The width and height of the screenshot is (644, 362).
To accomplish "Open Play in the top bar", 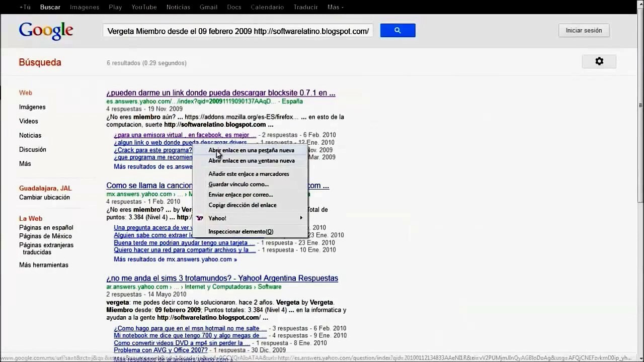I will (x=115, y=7).
